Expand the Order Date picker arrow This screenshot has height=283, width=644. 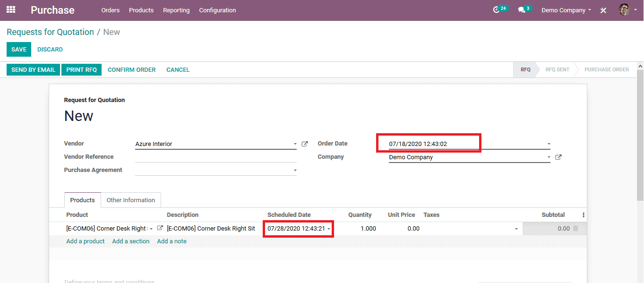pos(549,144)
